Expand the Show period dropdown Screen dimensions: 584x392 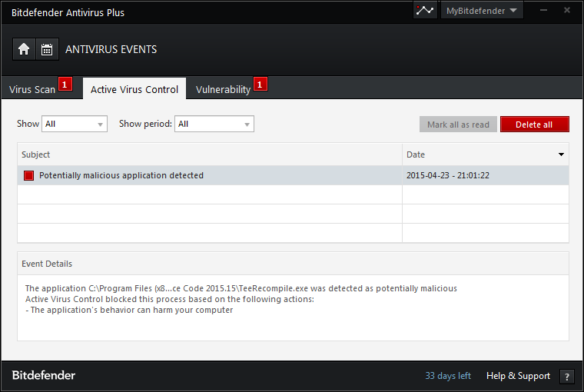pyautogui.click(x=214, y=124)
